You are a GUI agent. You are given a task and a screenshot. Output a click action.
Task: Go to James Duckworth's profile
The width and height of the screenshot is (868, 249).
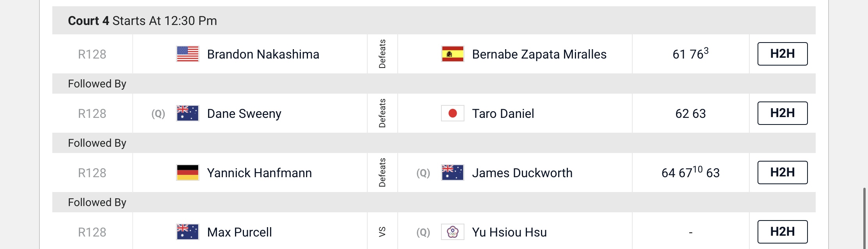[x=522, y=173]
